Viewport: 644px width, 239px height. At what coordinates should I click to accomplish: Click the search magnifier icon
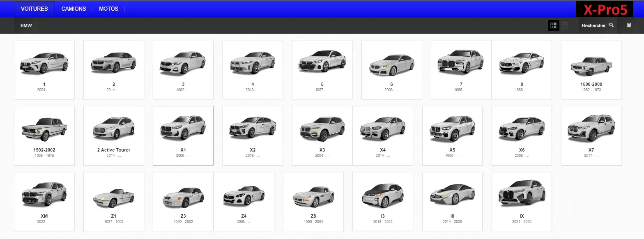[611, 25]
